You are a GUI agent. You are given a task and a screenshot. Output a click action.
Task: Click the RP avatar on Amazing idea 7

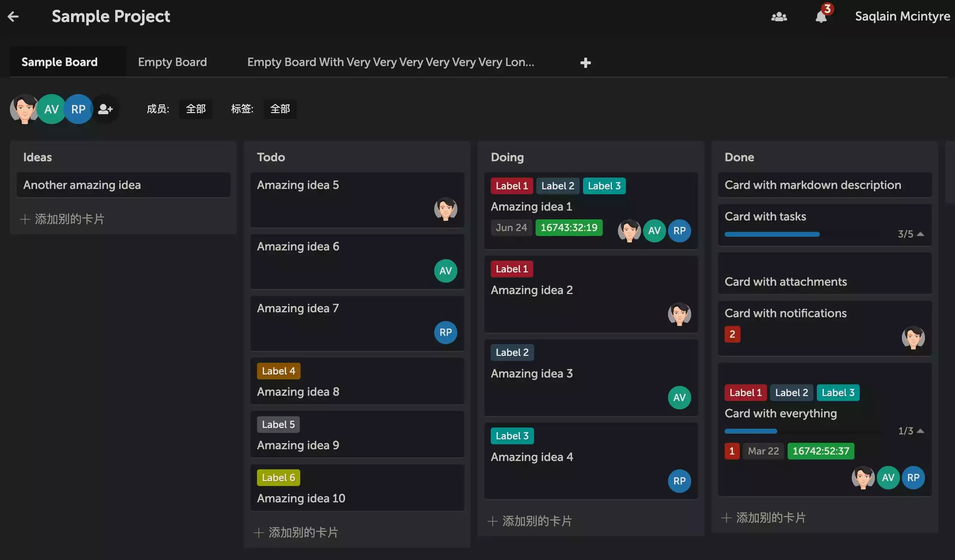tap(445, 332)
